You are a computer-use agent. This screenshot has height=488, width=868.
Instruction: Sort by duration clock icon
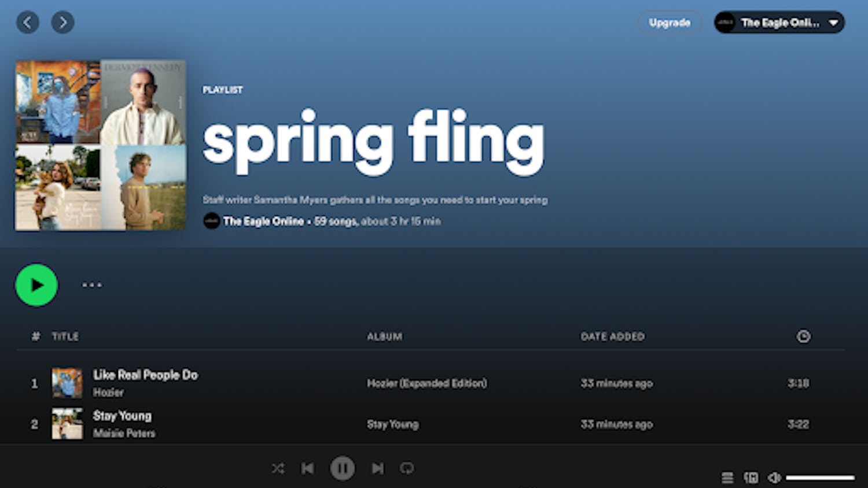tap(803, 337)
